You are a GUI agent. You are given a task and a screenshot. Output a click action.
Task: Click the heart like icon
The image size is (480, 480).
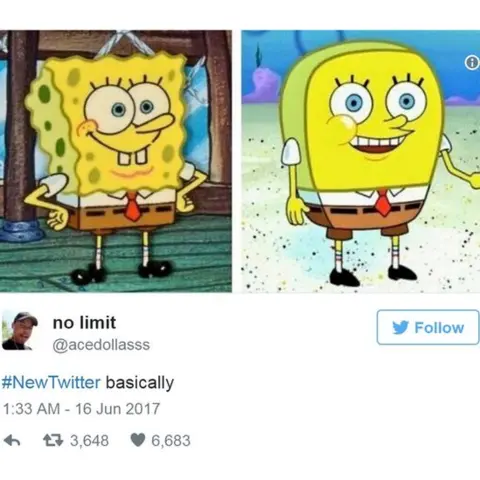[137, 440]
